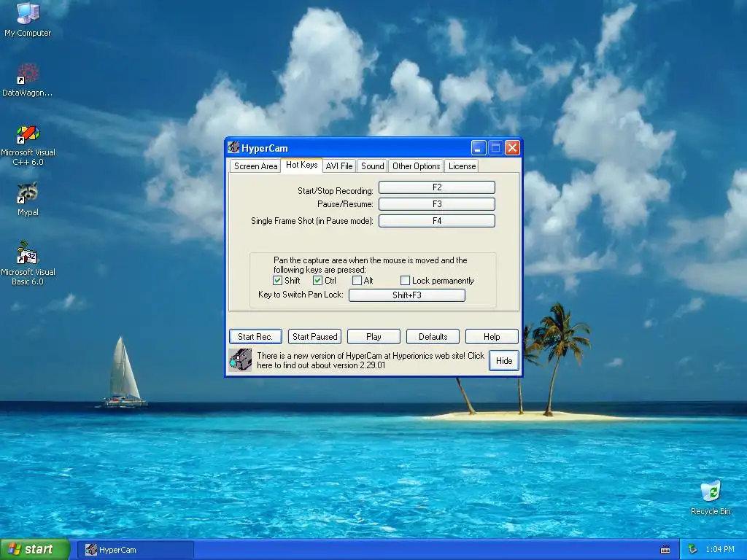This screenshot has width=747, height=560.
Task: Close the HyperCam window
Action: 512,148
